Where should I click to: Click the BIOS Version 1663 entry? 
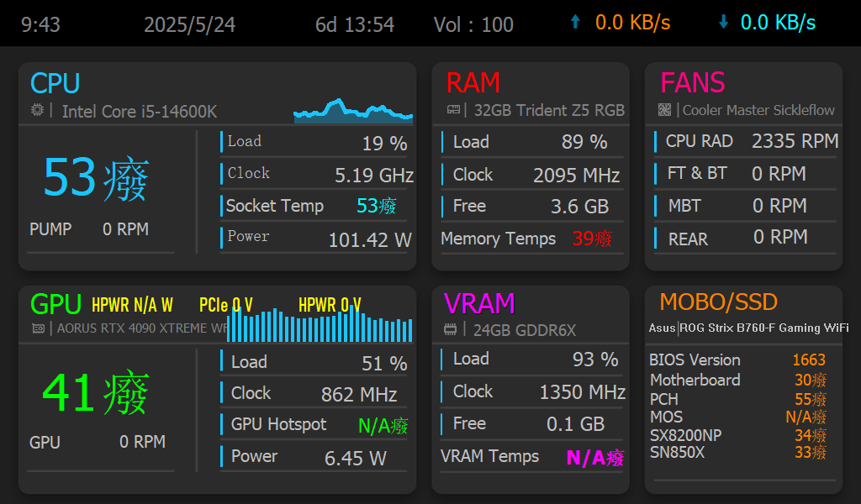[x=737, y=360]
